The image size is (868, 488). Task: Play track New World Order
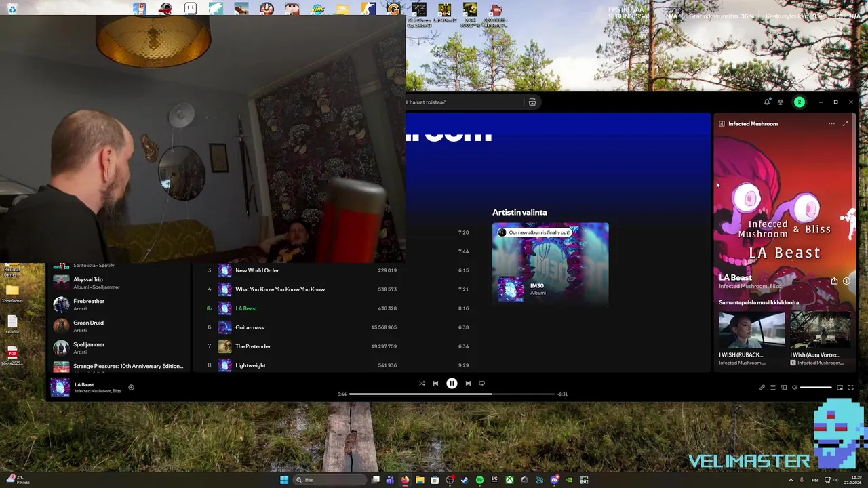tap(257, 270)
